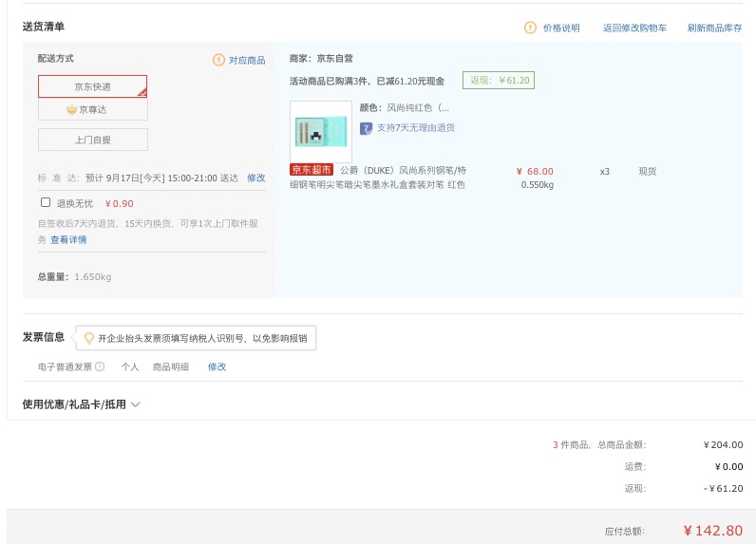This screenshot has height=544, width=756.
Task: Click the shipping fee ¥0.00
Action: pos(729,466)
